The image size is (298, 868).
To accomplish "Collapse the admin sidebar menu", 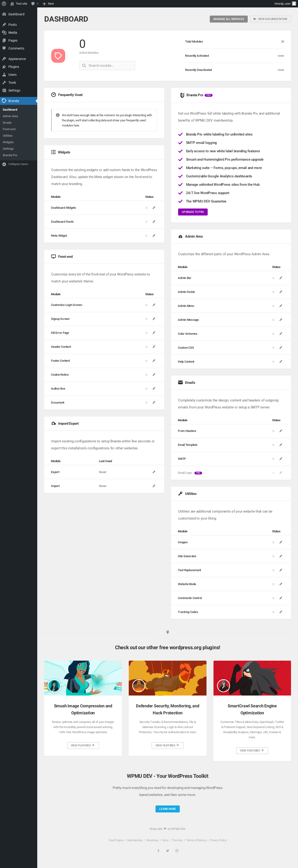I will click(15, 164).
